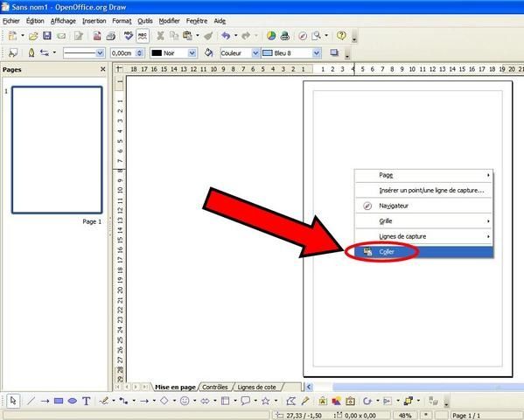524x420 pixels.
Task: Toggle the Shadow button
Action: tap(334, 52)
